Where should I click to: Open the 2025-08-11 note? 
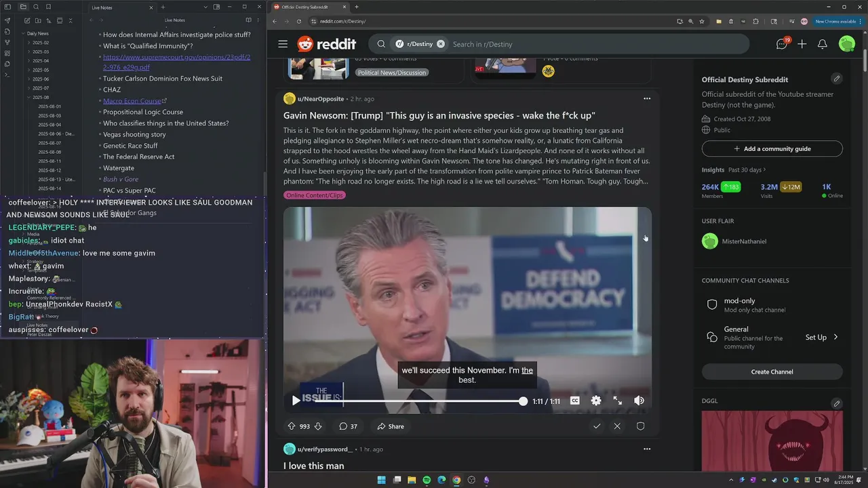pyautogui.click(x=50, y=161)
